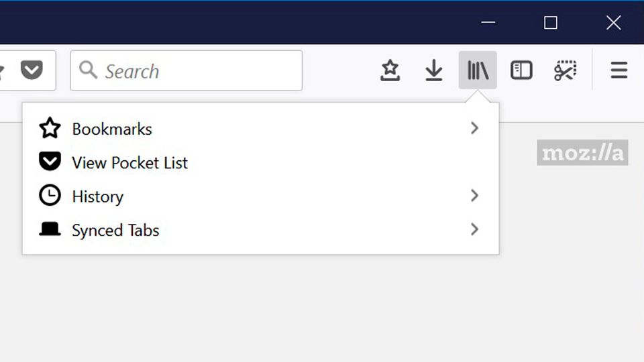Select the Bookmarks menu item
The width and height of the screenshot is (644, 362).
(x=112, y=128)
